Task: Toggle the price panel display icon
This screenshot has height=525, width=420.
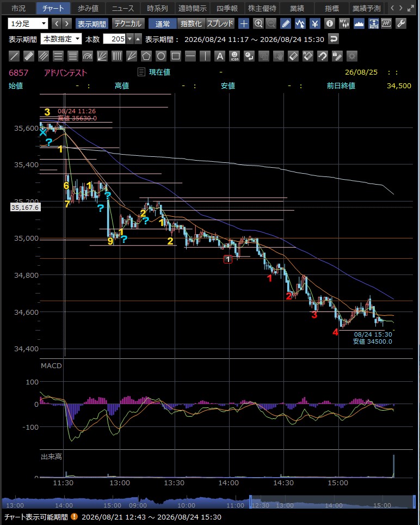Action: coord(386,23)
